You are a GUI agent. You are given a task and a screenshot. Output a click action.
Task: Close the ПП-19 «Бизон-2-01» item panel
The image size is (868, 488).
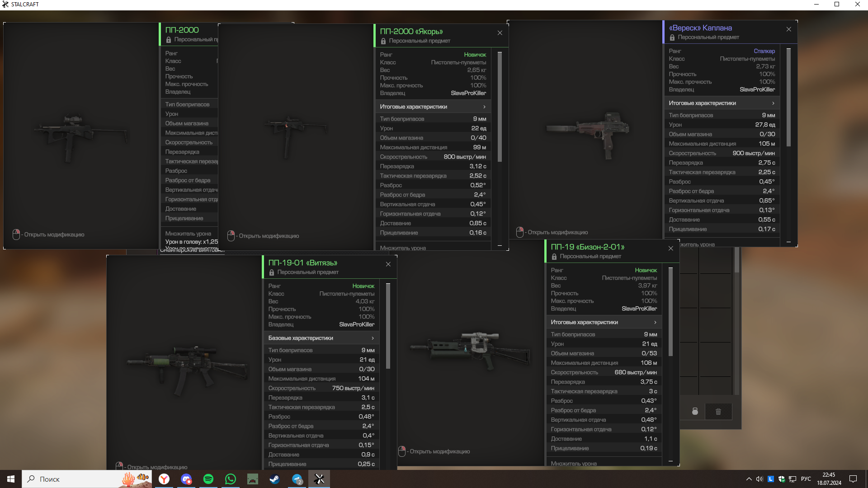click(670, 249)
